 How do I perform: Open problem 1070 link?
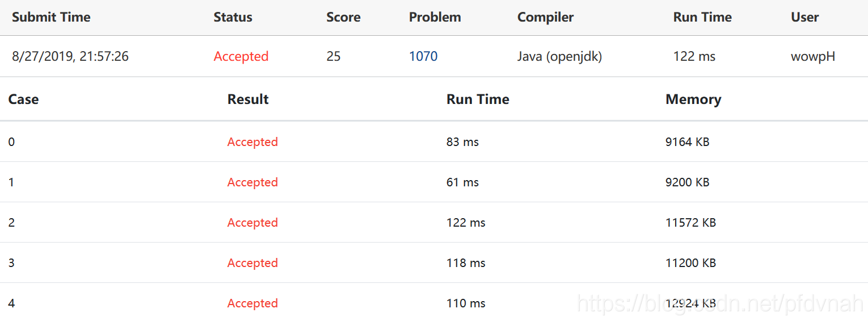[x=423, y=56]
